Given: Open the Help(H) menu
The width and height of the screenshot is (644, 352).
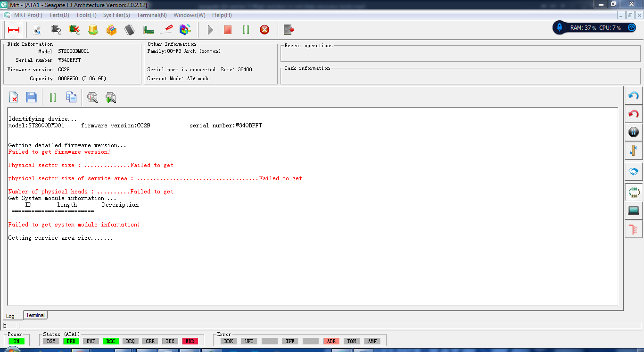Looking at the screenshot, I should pyautogui.click(x=222, y=15).
